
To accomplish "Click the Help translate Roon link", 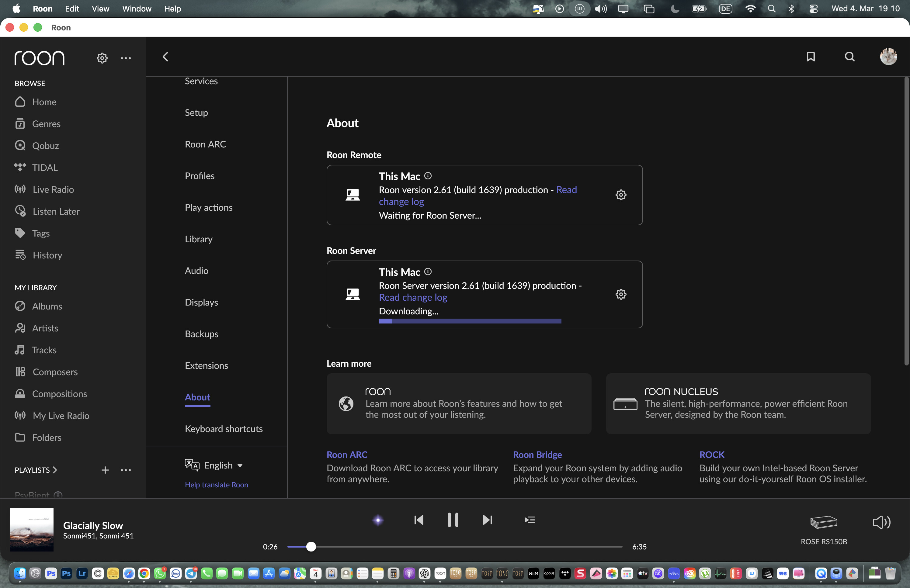I will (x=216, y=485).
